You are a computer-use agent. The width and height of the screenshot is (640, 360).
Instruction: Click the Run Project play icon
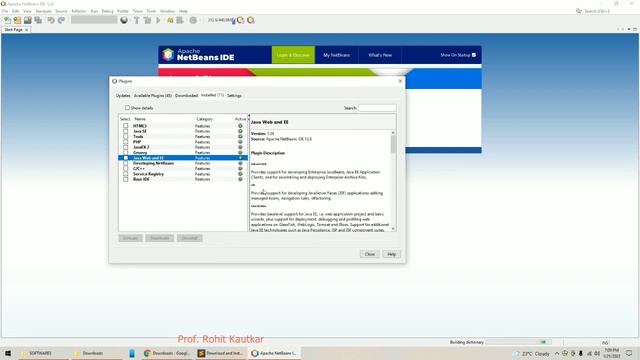click(x=158, y=20)
